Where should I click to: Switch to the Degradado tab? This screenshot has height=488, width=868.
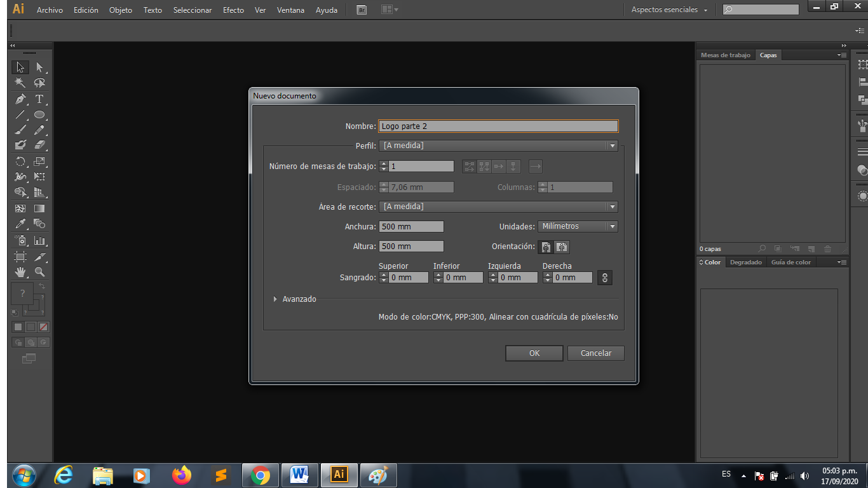coord(746,262)
